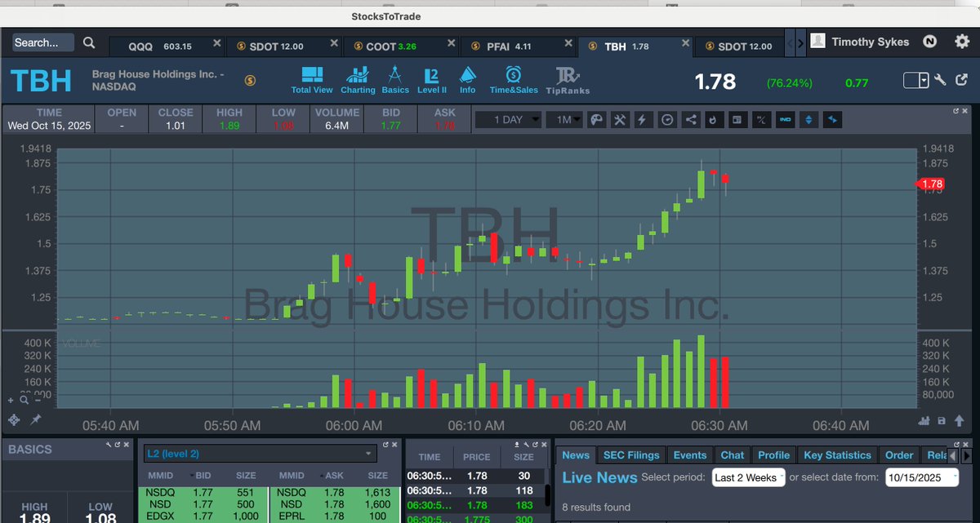Select the News tab

pyautogui.click(x=576, y=455)
